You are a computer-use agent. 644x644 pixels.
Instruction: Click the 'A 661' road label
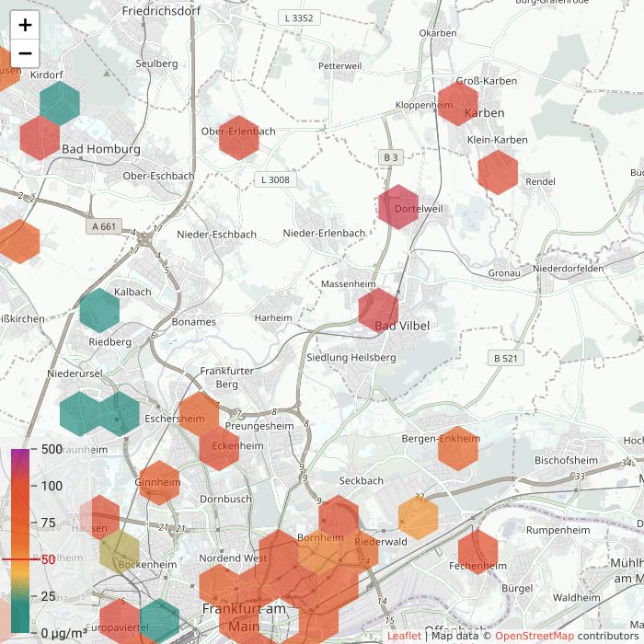point(104,226)
